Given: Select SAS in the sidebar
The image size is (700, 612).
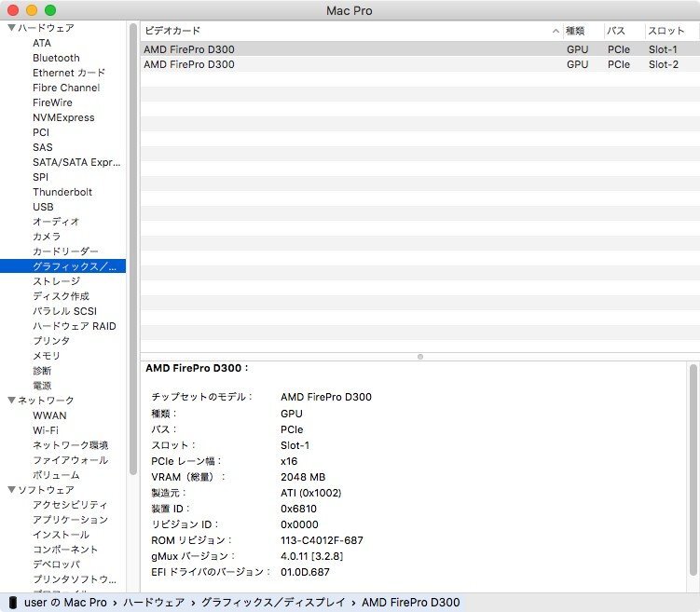Looking at the screenshot, I should pos(43,147).
